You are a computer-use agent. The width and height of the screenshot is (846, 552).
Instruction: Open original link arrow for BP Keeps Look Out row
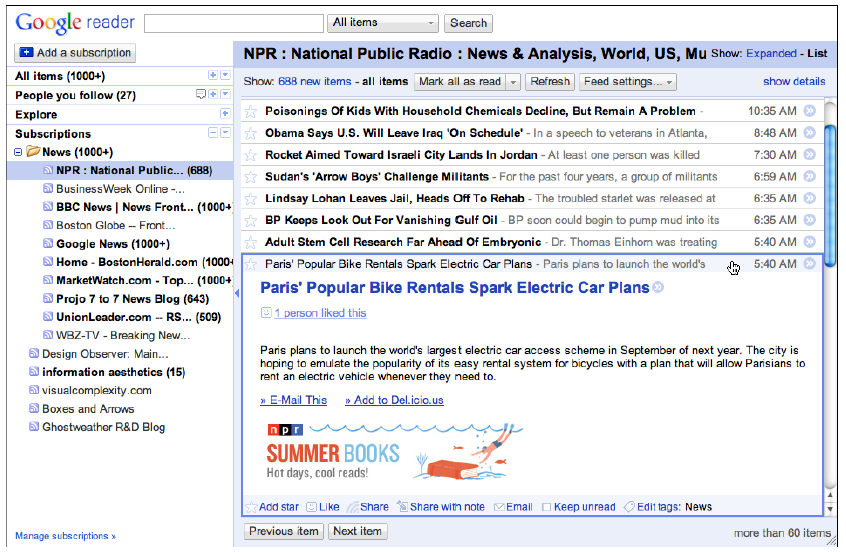809,220
